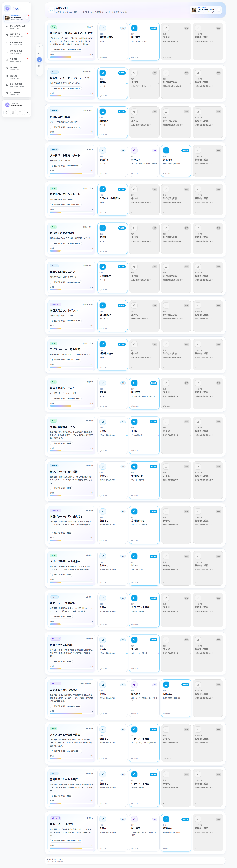Viewport: 237px width, 868px height.
Task: Select the active flow icon in the floating toolbar
Action: coord(39,60)
